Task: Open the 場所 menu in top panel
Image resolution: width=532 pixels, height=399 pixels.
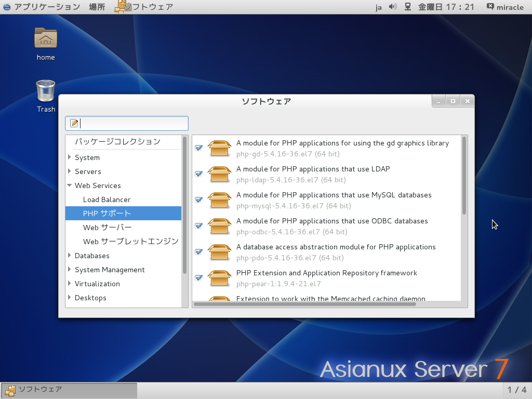Action: click(x=97, y=7)
